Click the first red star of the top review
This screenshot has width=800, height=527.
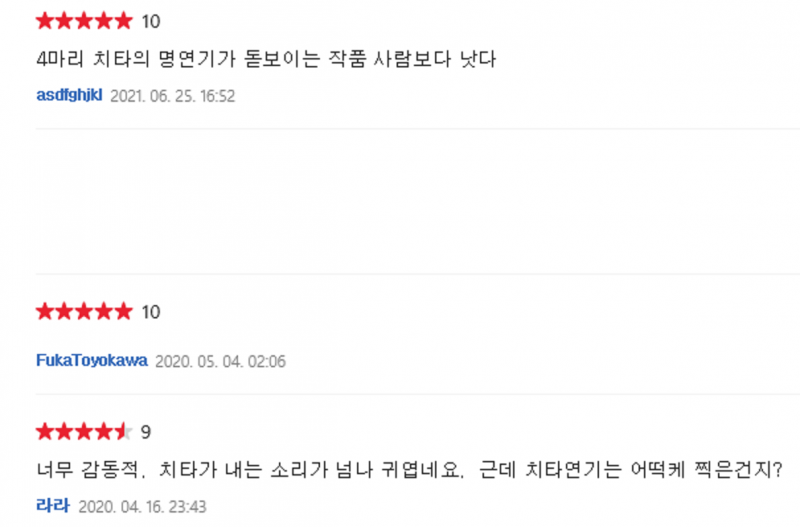pos(45,21)
